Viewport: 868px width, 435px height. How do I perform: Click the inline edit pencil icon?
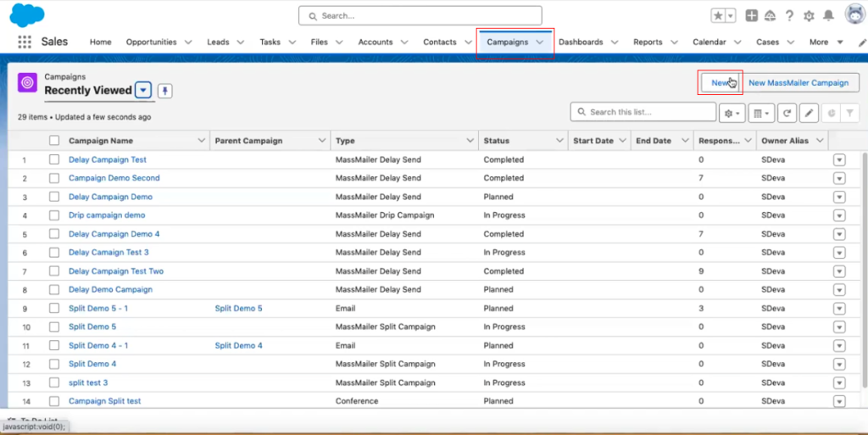(809, 113)
